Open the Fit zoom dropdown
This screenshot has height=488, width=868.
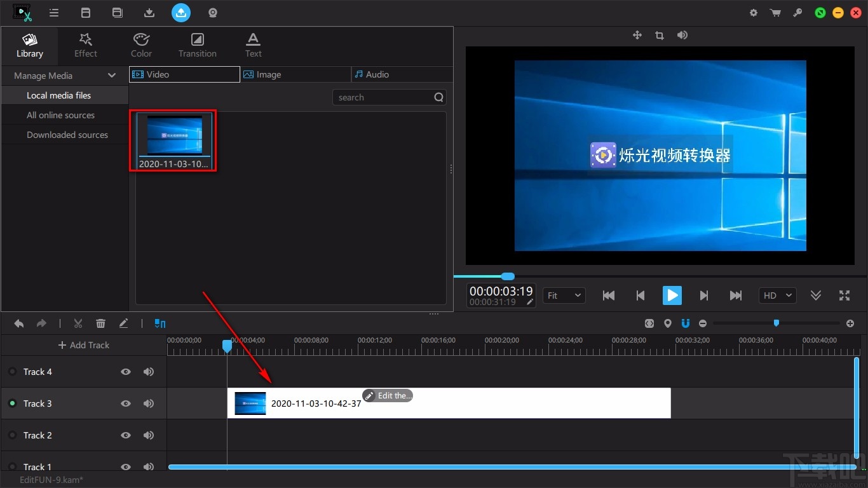pos(564,295)
